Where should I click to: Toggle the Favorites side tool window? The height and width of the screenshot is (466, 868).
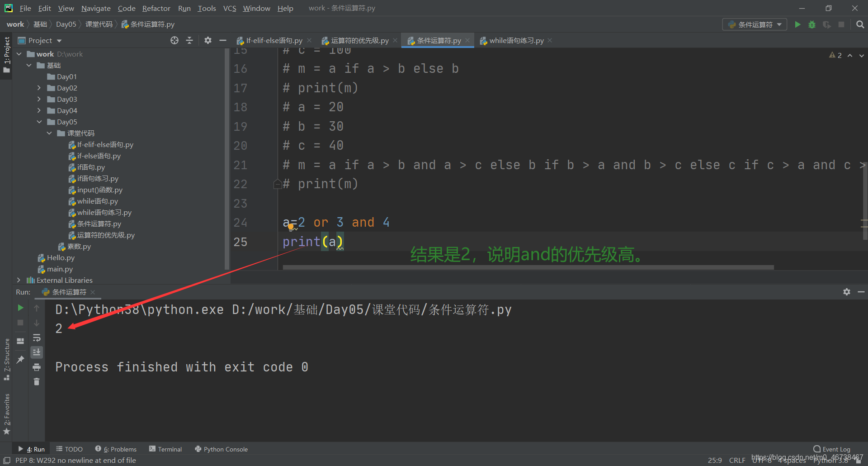pyautogui.click(x=6, y=414)
